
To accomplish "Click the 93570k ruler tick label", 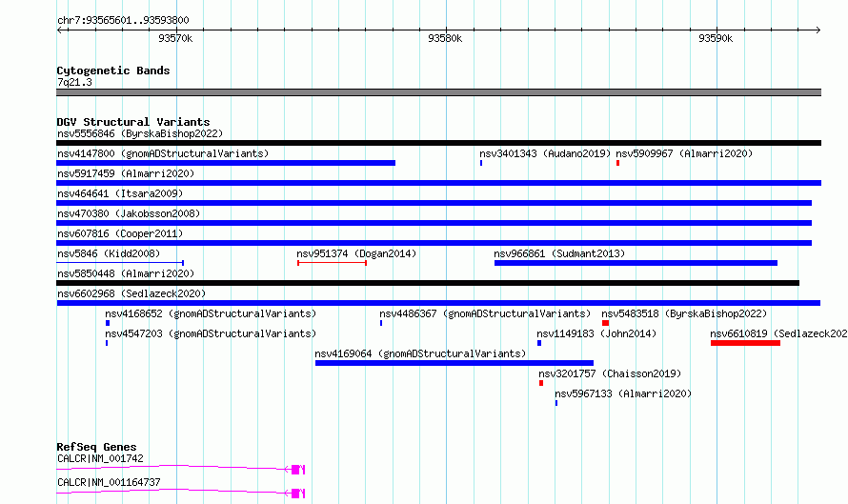I will click(175, 38).
